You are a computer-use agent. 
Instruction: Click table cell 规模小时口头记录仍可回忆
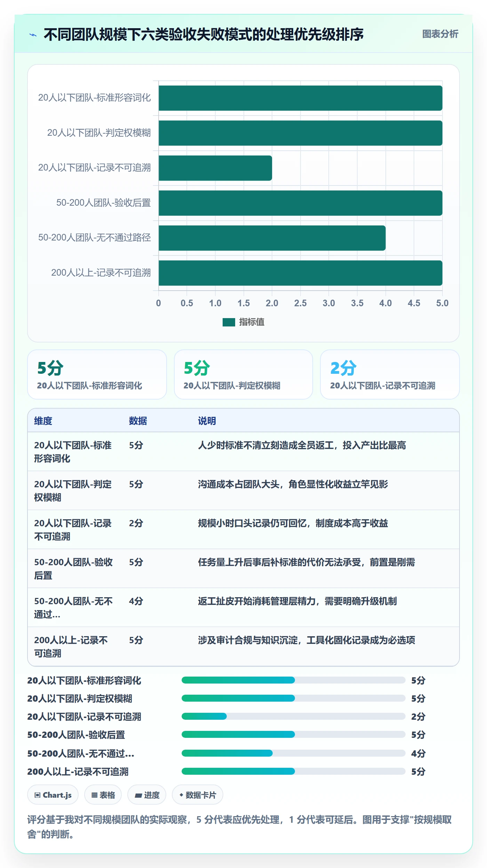click(293, 523)
